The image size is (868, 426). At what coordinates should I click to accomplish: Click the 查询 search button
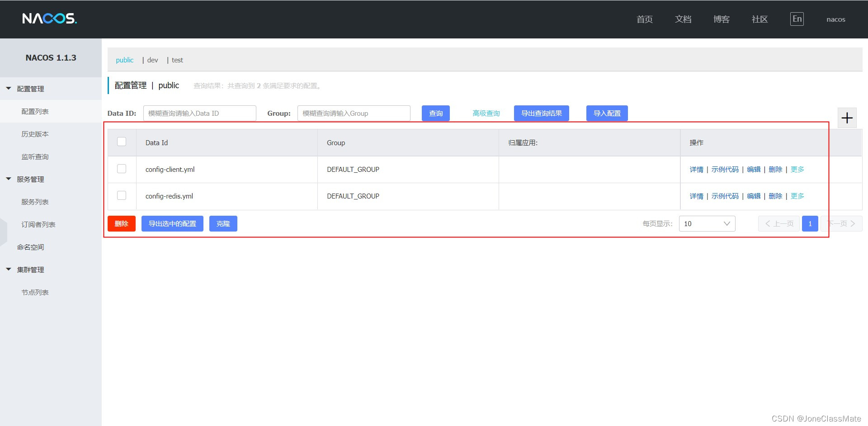[436, 114]
